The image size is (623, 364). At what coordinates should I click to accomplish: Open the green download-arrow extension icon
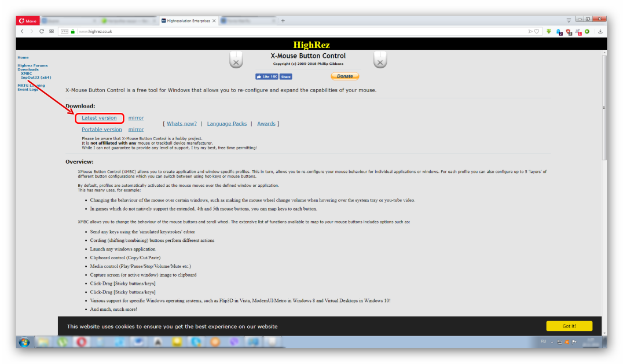click(549, 31)
